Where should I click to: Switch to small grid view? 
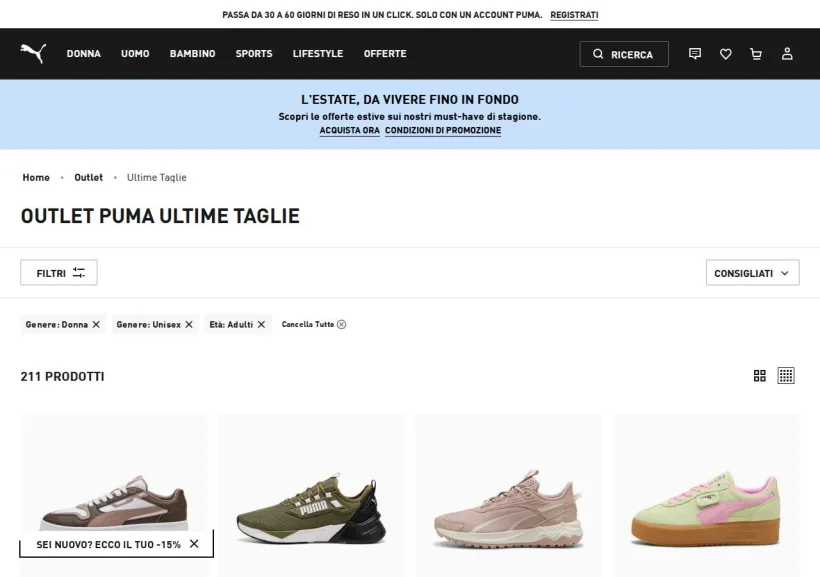click(786, 376)
